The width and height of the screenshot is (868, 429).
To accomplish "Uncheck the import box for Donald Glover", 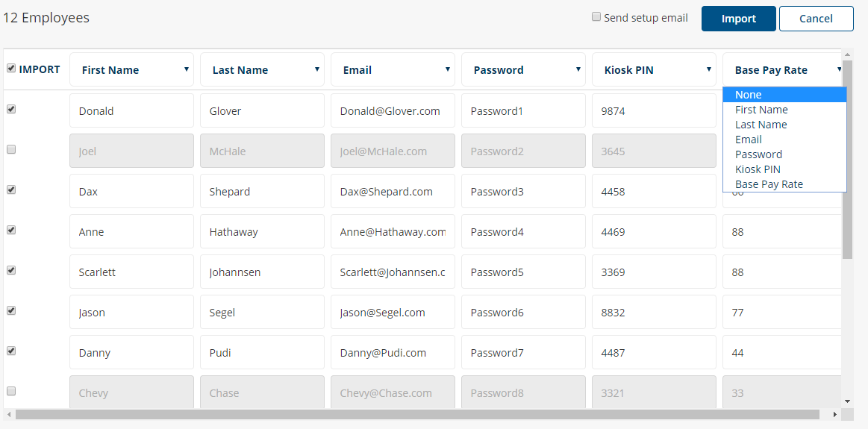I will (11, 109).
